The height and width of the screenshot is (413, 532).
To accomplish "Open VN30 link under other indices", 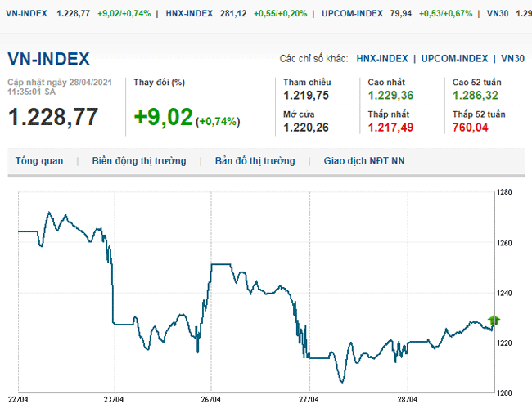I will coord(513,59).
